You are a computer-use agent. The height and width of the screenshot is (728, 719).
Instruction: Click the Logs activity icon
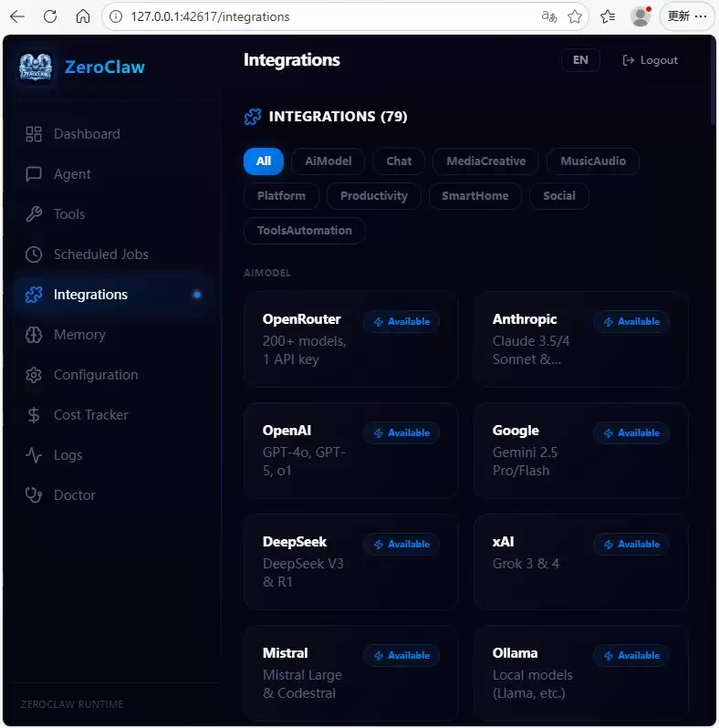tap(34, 455)
